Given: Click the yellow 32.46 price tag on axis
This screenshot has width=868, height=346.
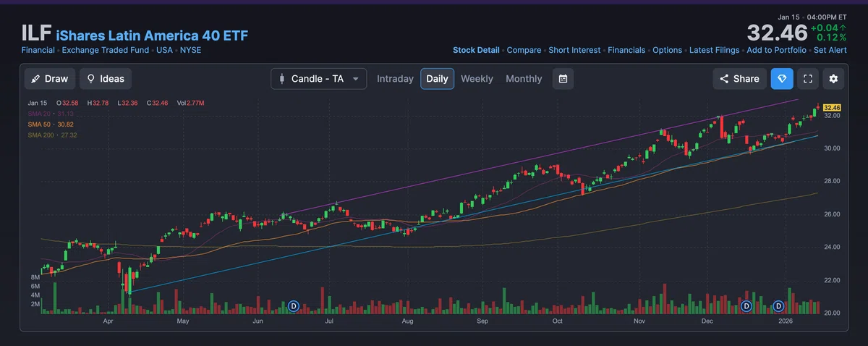Looking at the screenshot, I should click(832, 108).
